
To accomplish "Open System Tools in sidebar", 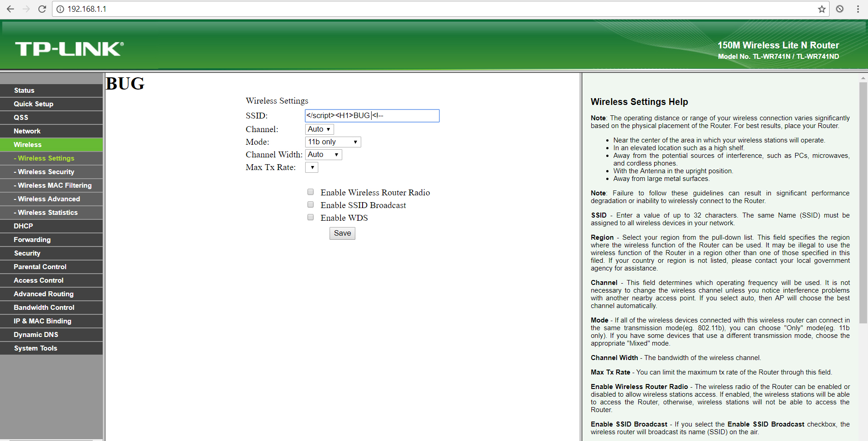I will [x=52, y=348].
